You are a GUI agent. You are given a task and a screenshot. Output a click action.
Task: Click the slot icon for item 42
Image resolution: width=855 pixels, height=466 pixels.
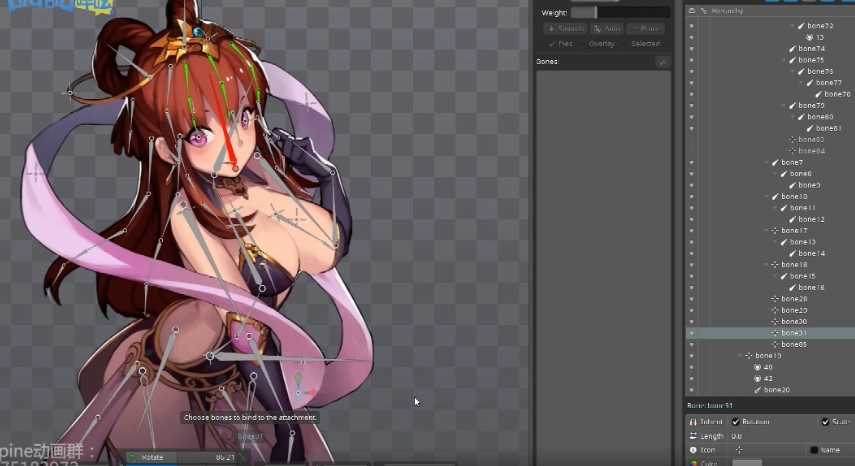pos(757,379)
